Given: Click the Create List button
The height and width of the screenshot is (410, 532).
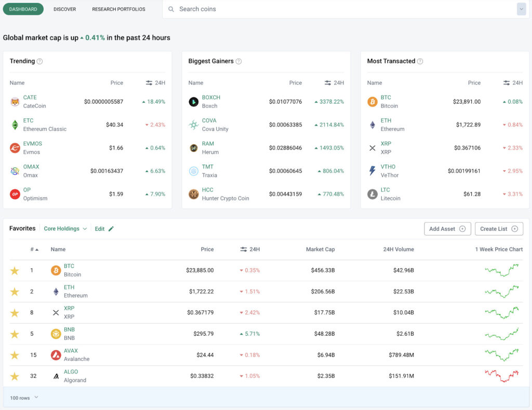Looking at the screenshot, I should pos(499,228).
